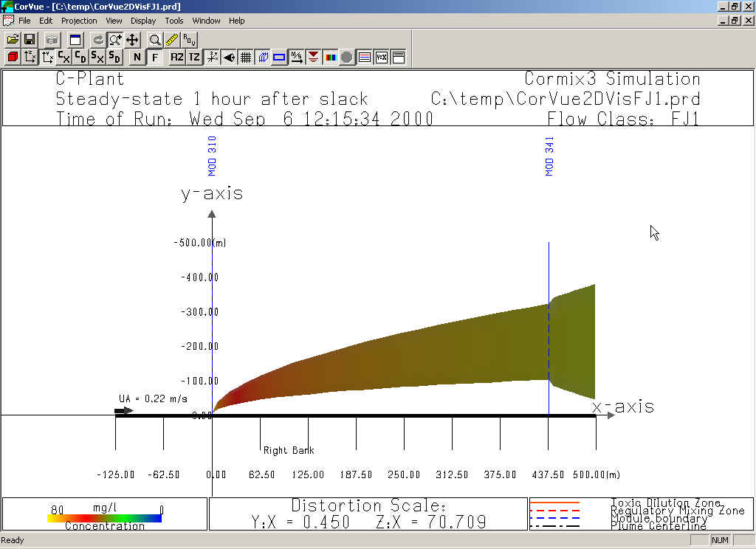Toggle the 3-axis display icon

(212, 57)
